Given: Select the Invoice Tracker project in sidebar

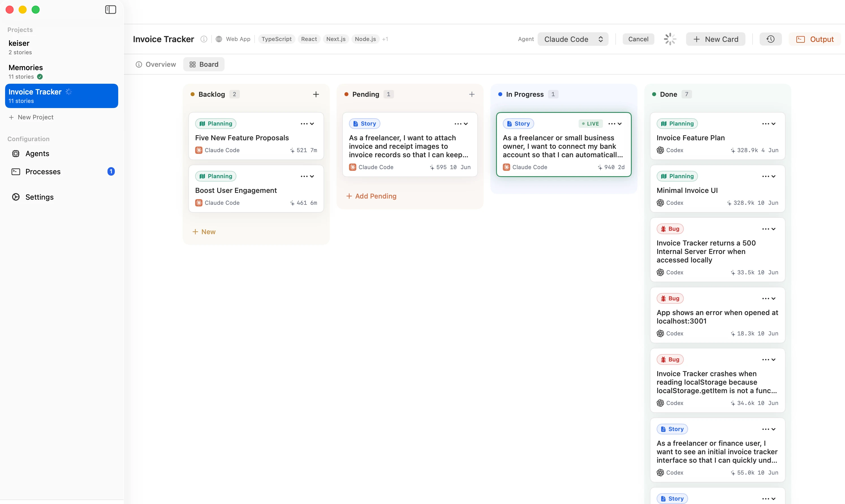Looking at the screenshot, I should [61, 96].
